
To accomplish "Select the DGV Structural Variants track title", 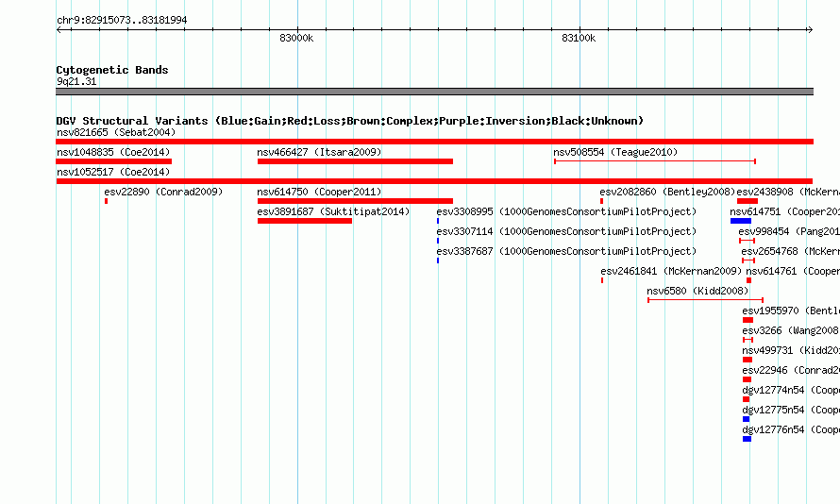I will click(x=350, y=121).
